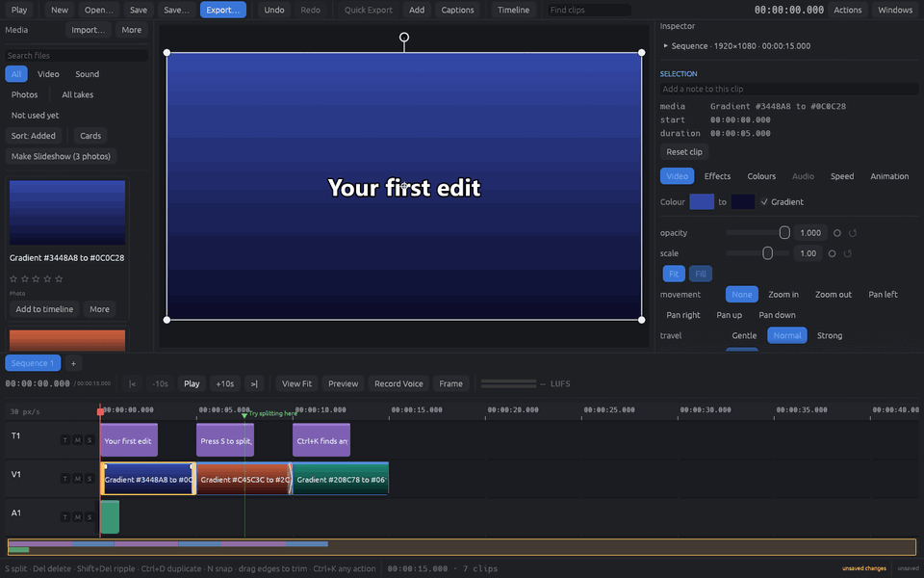The width and height of the screenshot is (924, 578).
Task: Mute track V1 with M
Action: (x=77, y=479)
